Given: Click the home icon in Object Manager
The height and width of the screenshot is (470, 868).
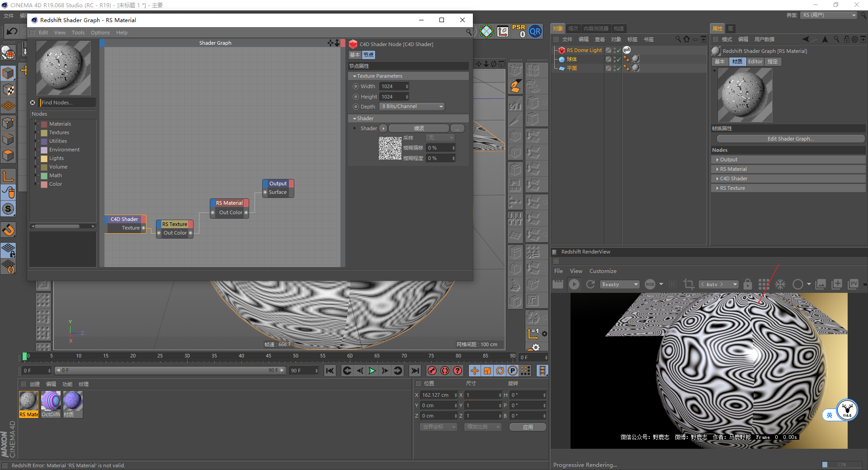Looking at the screenshot, I should [686, 39].
